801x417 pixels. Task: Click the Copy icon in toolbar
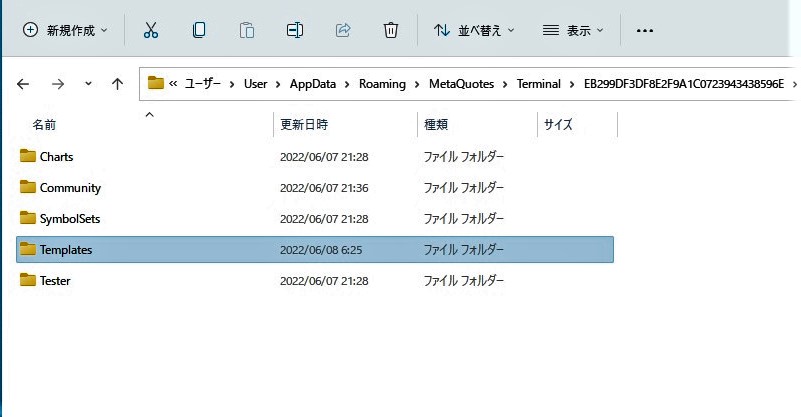(x=199, y=30)
